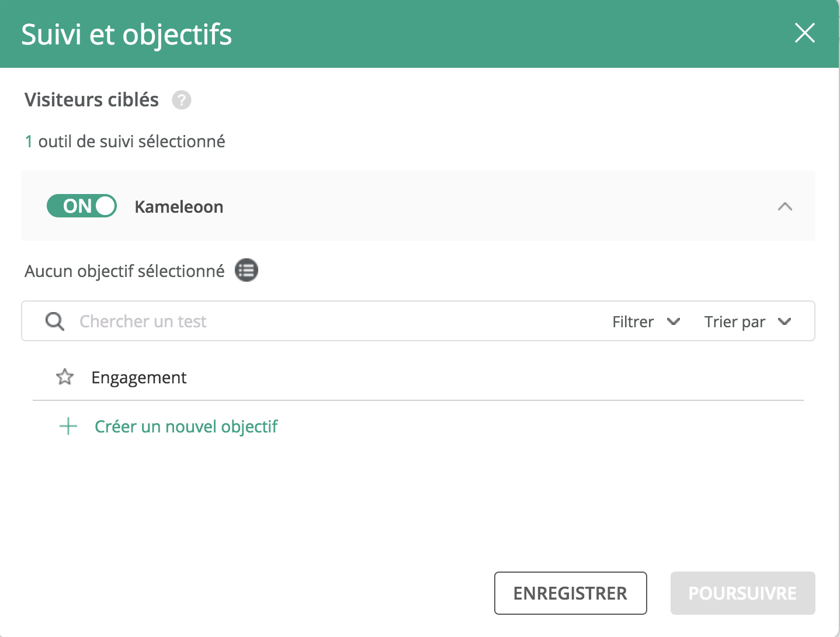
Task: Click the Kameleoon tool label
Action: tap(179, 207)
